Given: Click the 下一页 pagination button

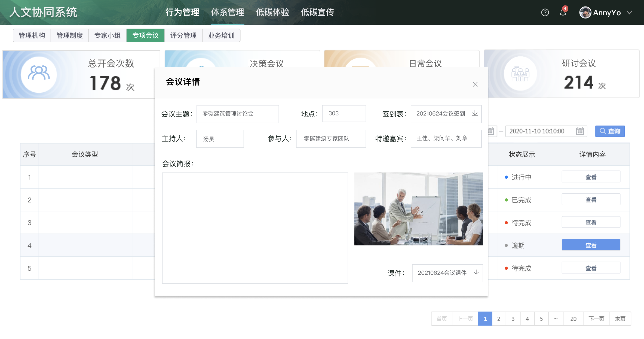Looking at the screenshot, I should (x=596, y=319).
